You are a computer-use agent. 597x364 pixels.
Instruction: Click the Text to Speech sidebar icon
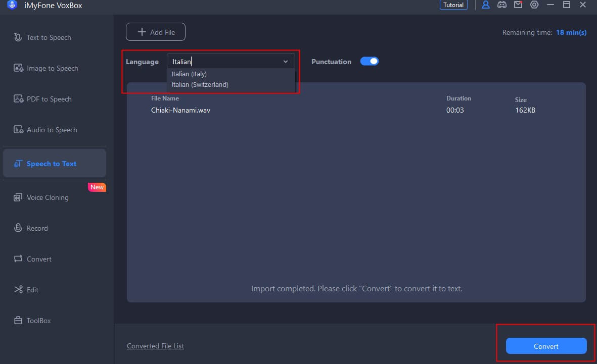tap(18, 37)
